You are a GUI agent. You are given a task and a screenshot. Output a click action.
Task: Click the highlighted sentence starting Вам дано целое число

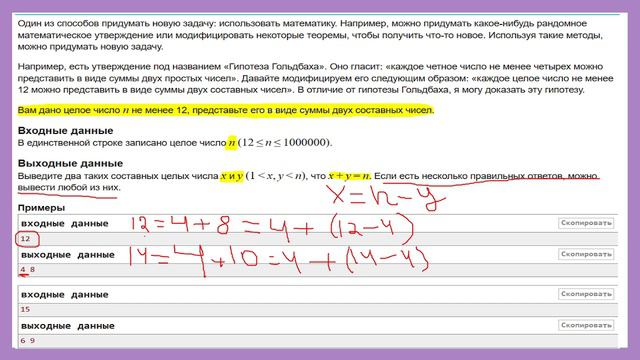tap(226, 110)
